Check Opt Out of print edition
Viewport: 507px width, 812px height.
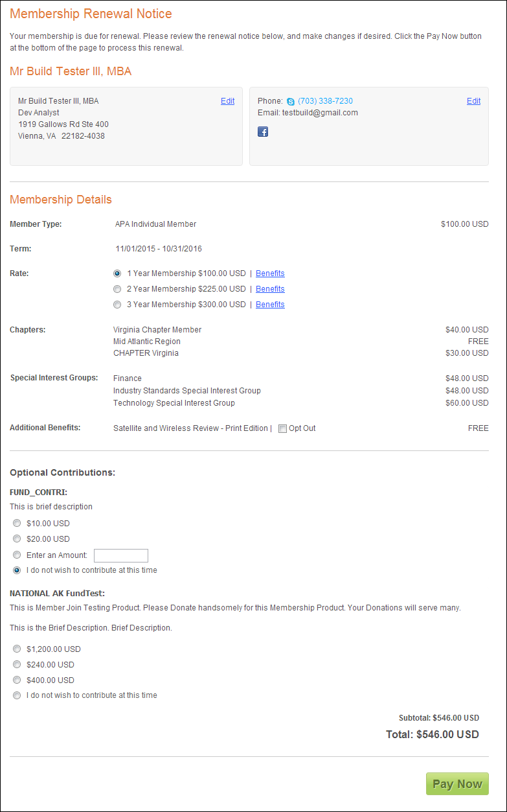(x=282, y=428)
